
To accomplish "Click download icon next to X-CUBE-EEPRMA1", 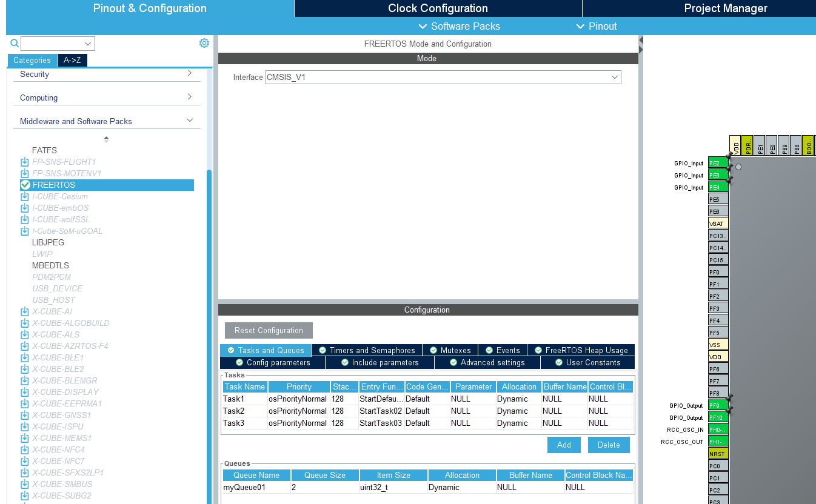I will tap(25, 403).
